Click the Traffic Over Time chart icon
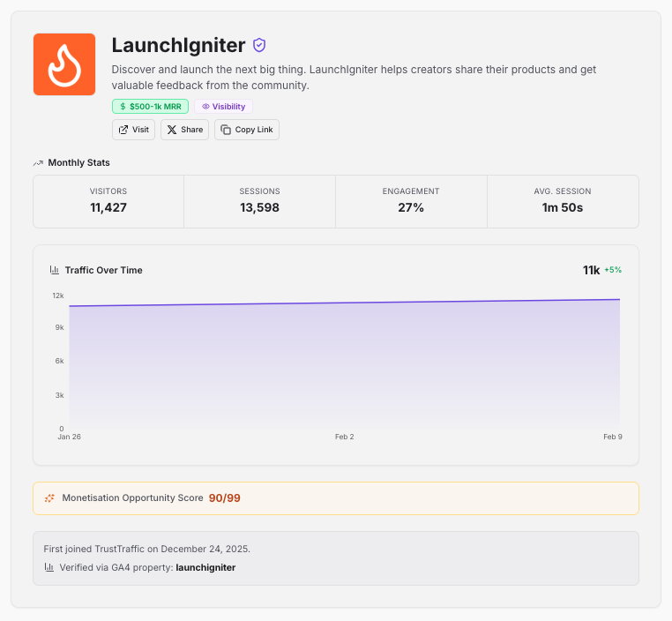 click(x=55, y=270)
